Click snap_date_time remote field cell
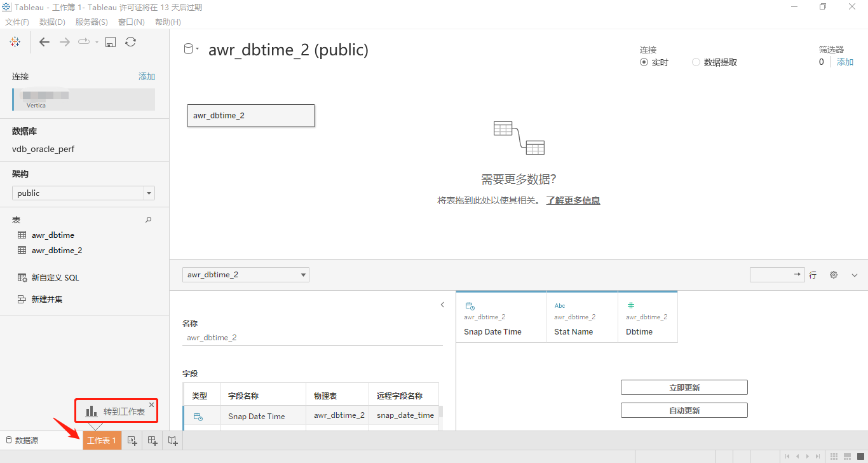The width and height of the screenshot is (868, 463). (x=405, y=415)
